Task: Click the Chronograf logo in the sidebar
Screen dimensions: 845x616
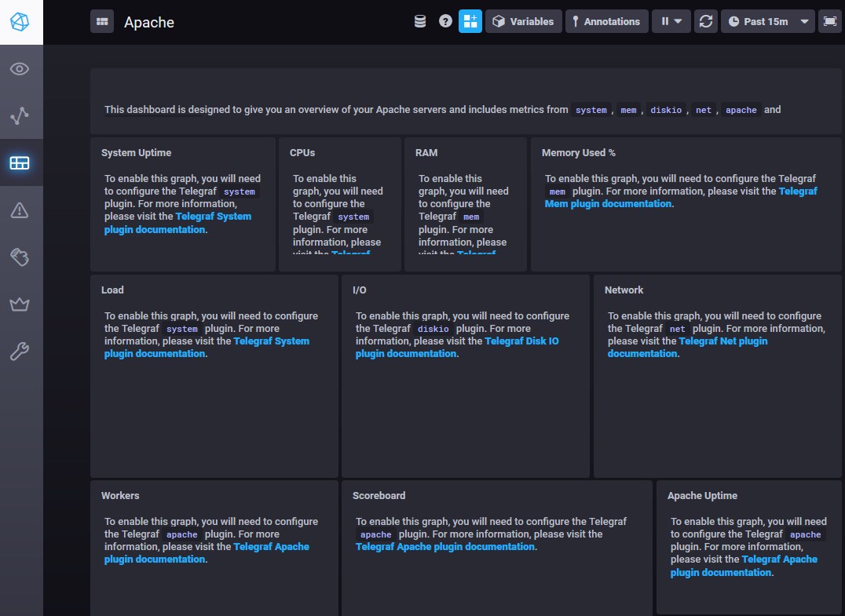Action: (20, 22)
